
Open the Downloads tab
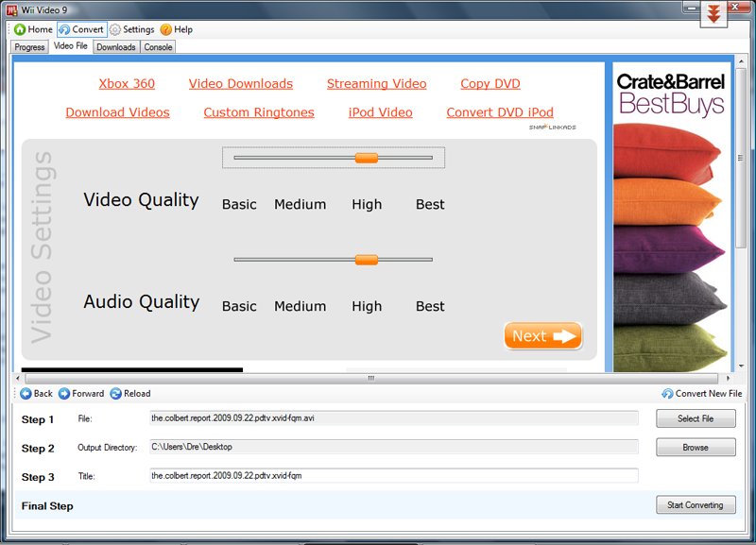pos(115,46)
